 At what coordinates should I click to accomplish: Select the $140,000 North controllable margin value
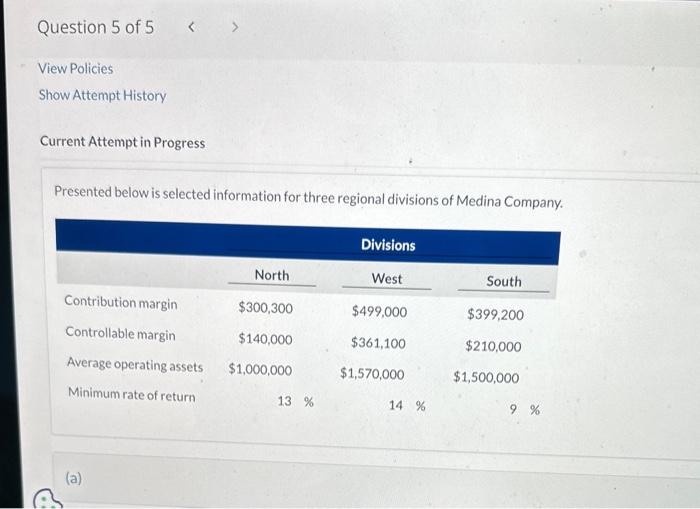266,339
